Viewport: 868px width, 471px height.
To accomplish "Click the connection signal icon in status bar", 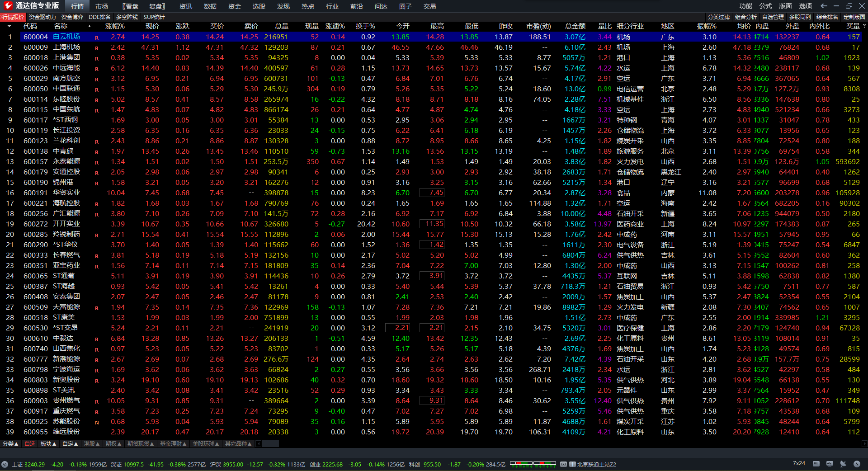I will (563, 464).
